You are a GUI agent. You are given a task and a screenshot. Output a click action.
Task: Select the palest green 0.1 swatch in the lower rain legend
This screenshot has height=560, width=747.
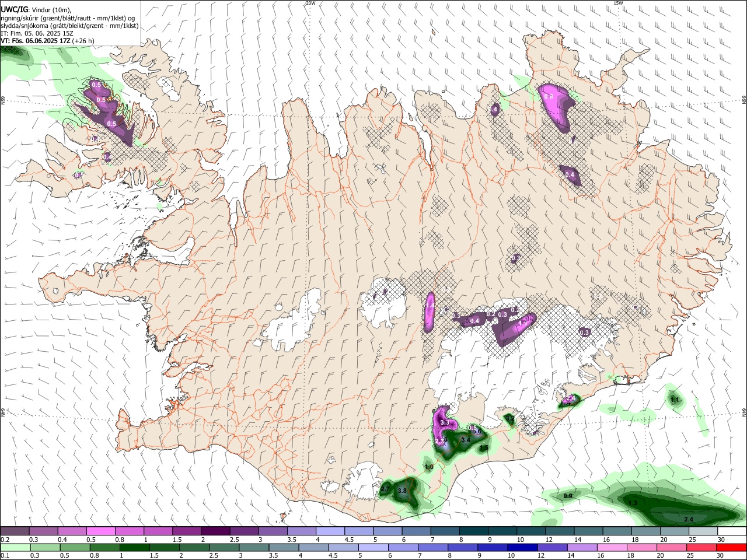click(15, 548)
